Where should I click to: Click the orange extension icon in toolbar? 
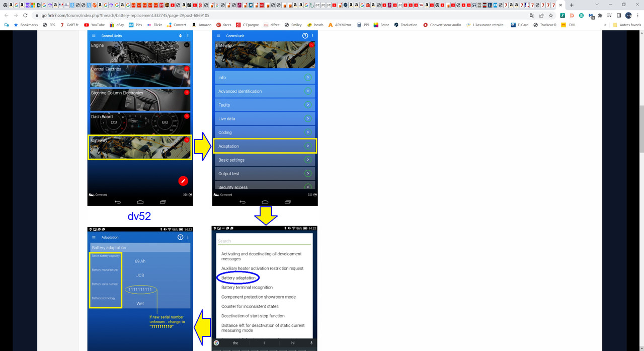(572, 16)
